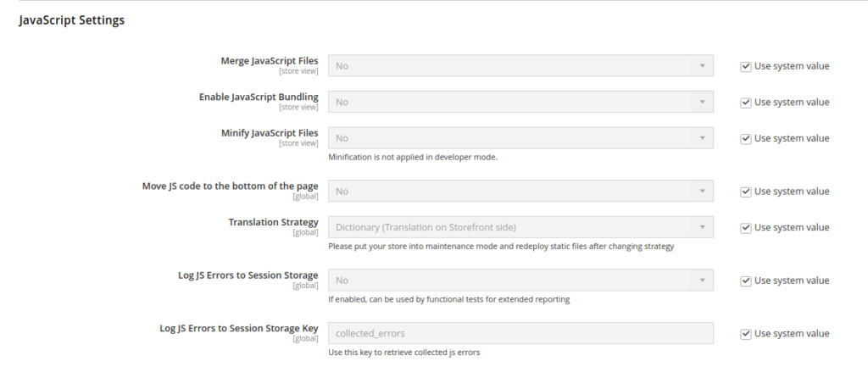Viewport: 868px width, 378px height.
Task: Open Move JS code to bottom dropdown
Action: click(x=520, y=192)
